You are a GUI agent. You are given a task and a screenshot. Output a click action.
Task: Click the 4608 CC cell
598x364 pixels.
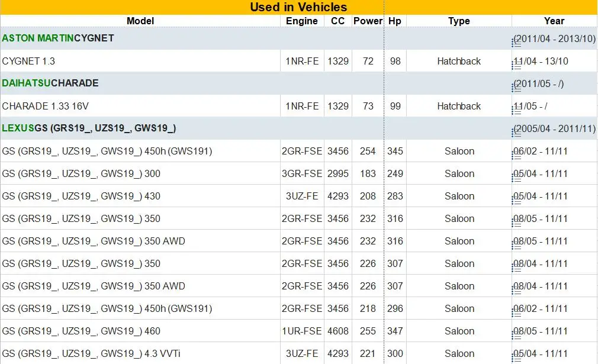pyautogui.click(x=338, y=331)
